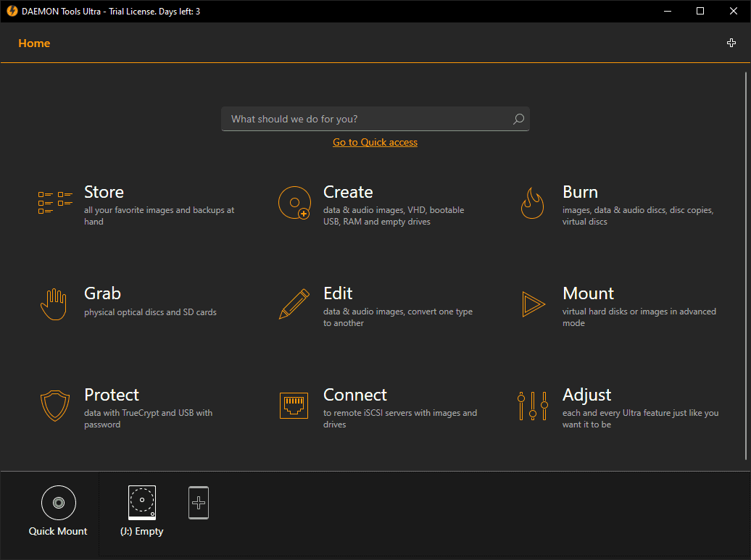Image resolution: width=751 pixels, height=560 pixels.
Task: Click the Edit pencil icon
Action: tap(294, 304)
